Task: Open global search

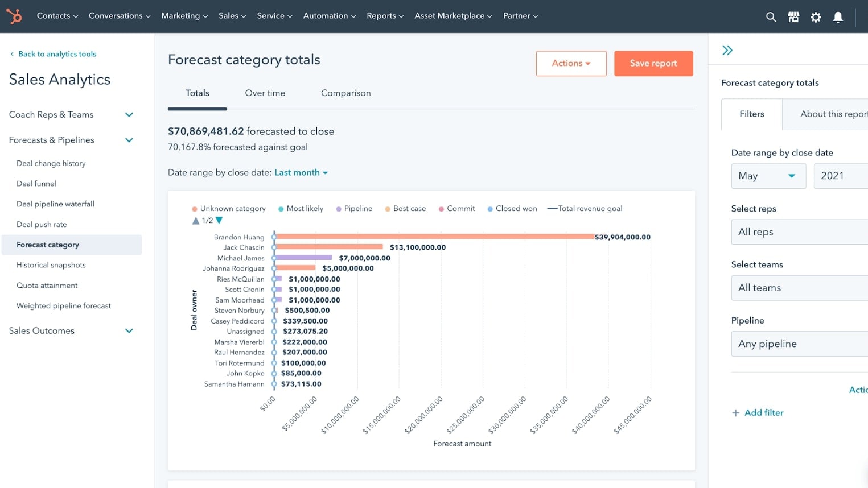Action: coord(771,16)
